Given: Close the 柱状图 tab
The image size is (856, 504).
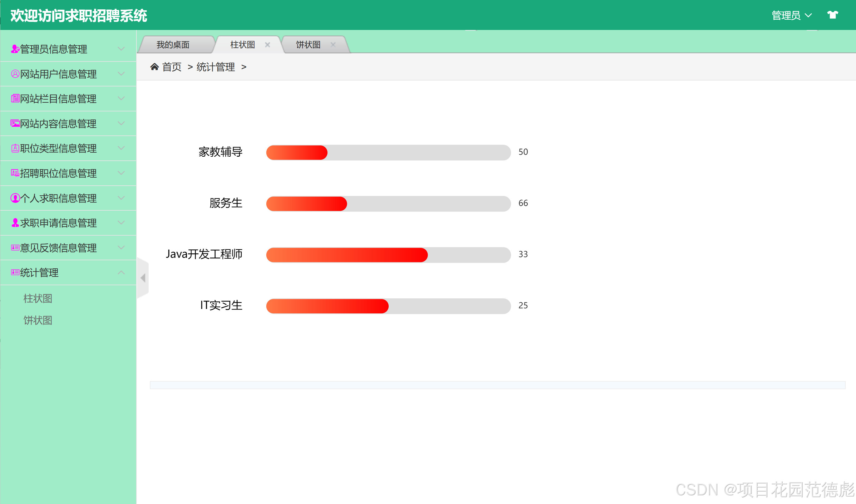Looking at the screenshot, I should pyautogui.click(x=268, y=45).
